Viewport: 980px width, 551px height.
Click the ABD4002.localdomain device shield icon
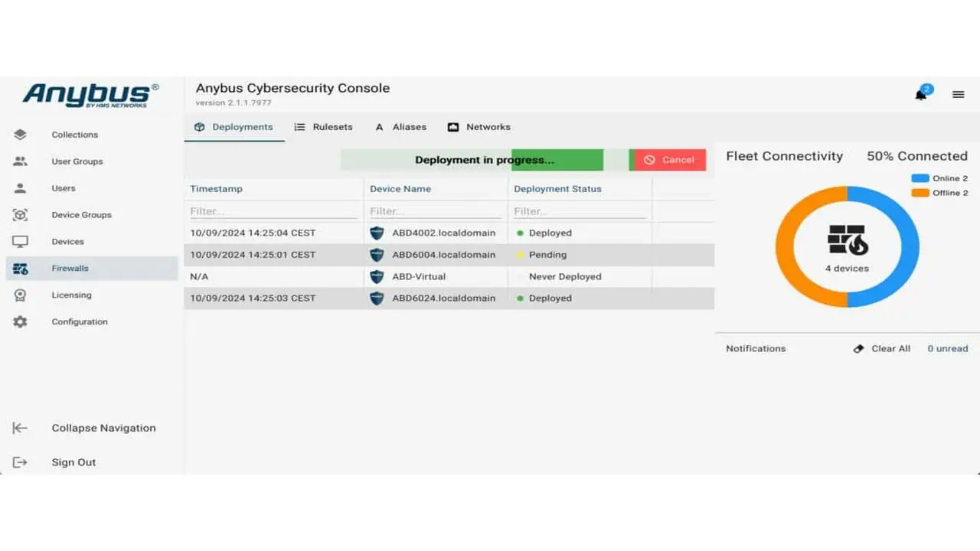[377, 233]
